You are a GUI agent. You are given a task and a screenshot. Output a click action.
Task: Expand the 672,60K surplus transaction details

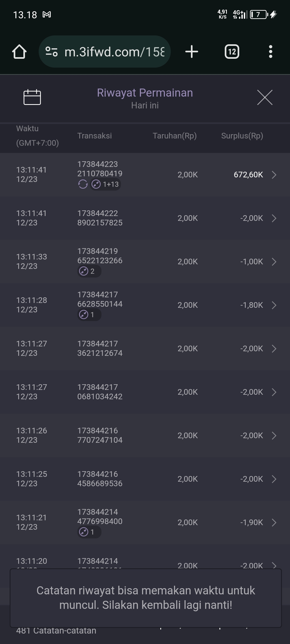[274, 175]
